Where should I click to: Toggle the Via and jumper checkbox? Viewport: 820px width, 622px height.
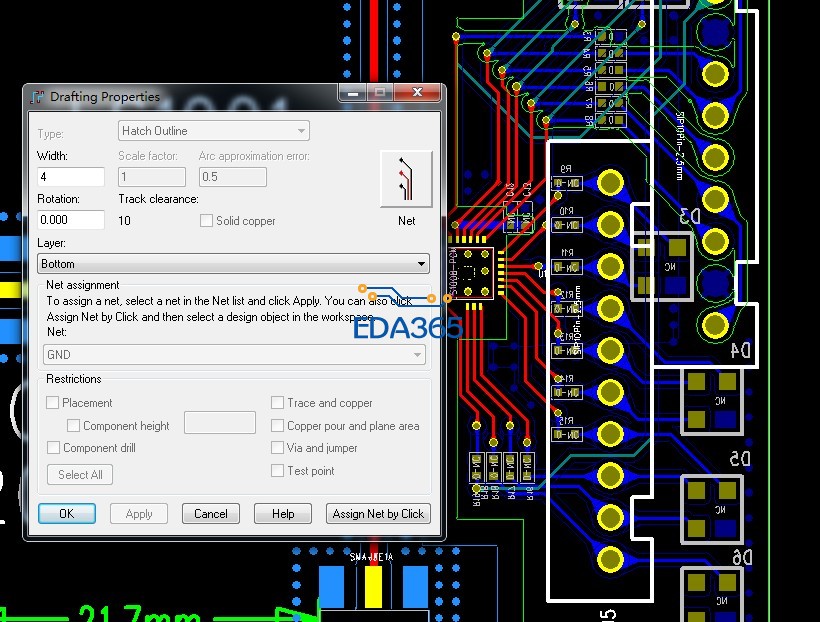pos(277,448)
